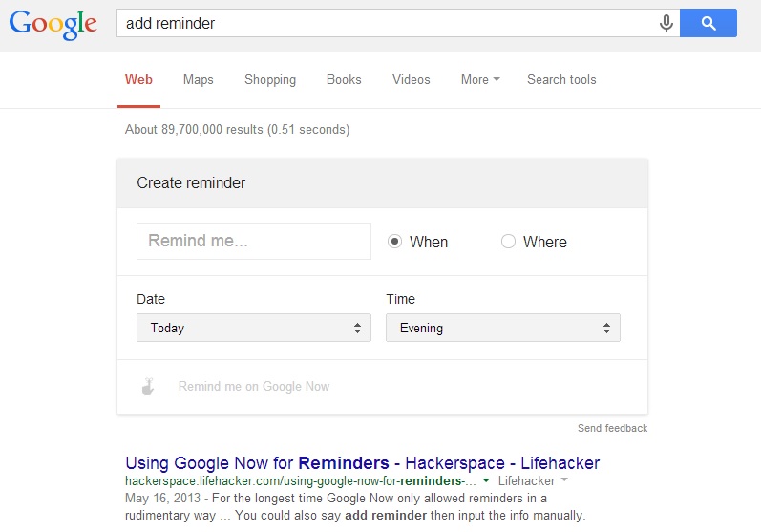The height and width of the screenshot is (532, 761).
Task: Open the Books tab
Action: point(344,79)
